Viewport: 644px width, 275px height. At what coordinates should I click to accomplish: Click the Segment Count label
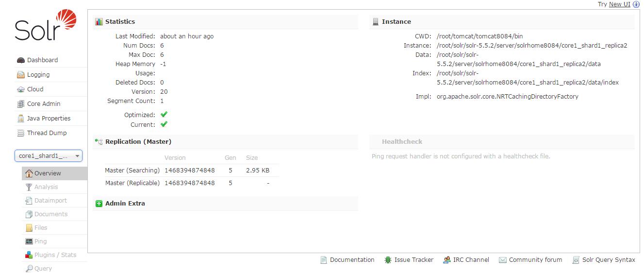point(131,101)
